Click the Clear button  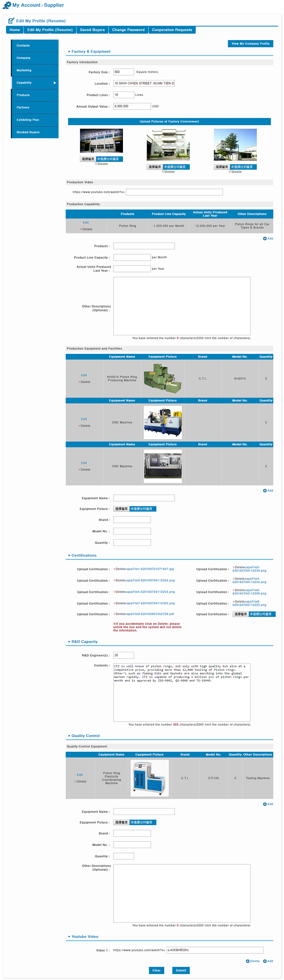coord(156,971)
